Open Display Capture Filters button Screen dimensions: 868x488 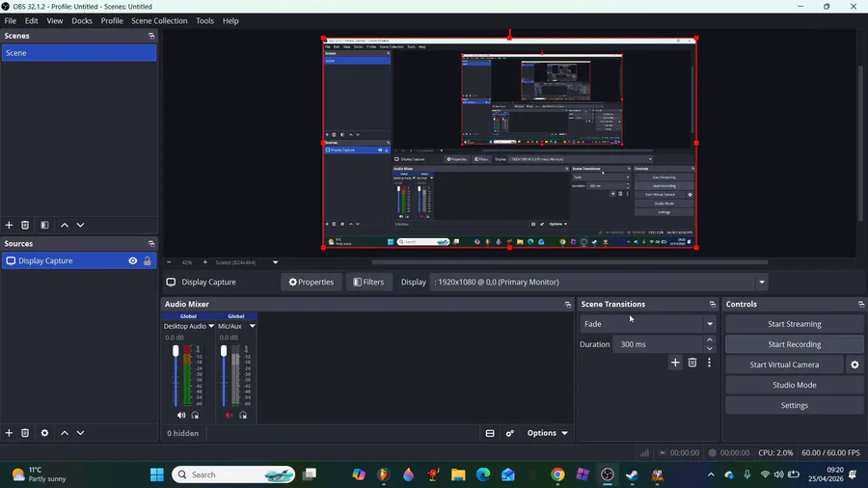tap(368, 283)
